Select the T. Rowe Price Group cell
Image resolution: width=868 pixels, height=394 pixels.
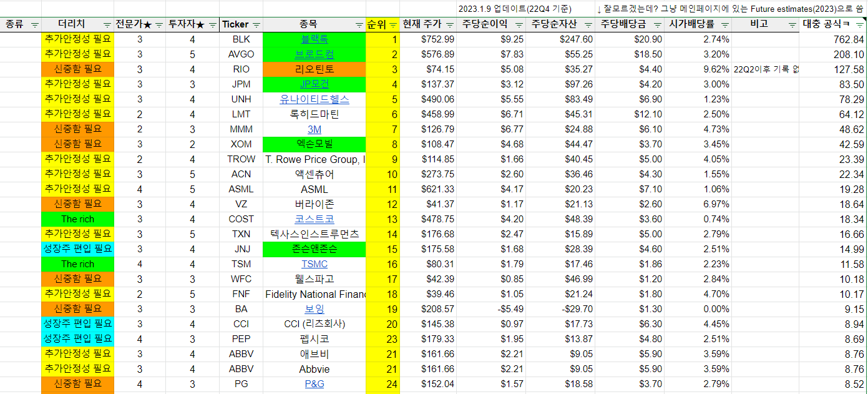coord(314,159)
